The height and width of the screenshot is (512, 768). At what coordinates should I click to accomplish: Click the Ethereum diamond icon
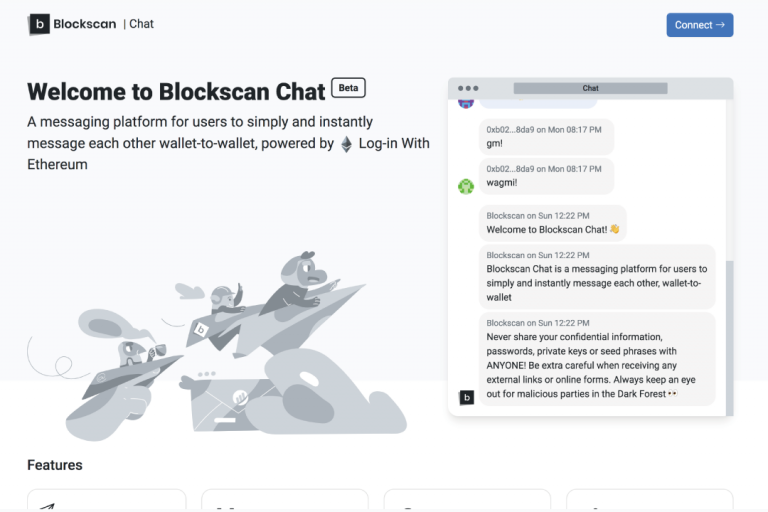click(x=347, y=144)
